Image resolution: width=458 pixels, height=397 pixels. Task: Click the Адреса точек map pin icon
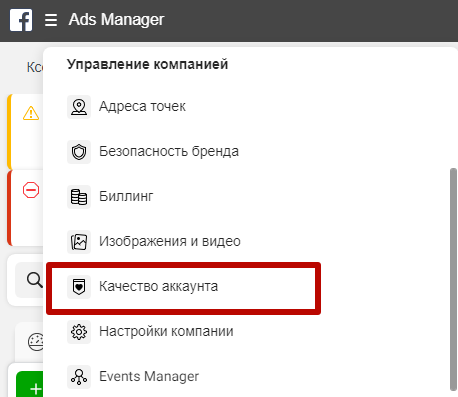coord(79,107)
